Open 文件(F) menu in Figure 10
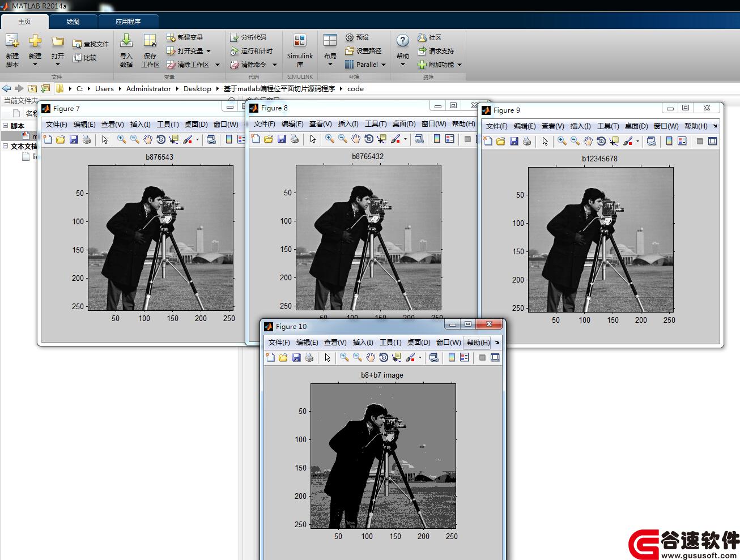740x560 pixels. [x=279, y=343]
